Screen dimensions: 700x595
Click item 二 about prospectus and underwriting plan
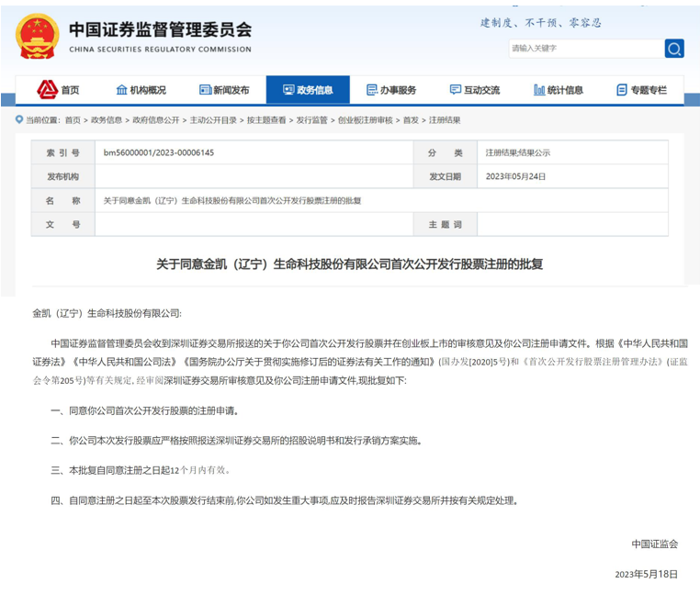237,441
